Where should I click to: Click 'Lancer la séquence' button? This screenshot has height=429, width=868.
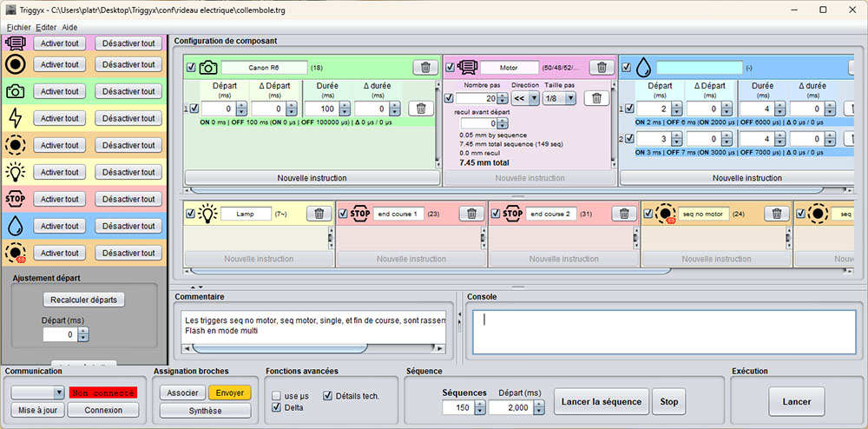pyautogui.click(x=601, y=401)
